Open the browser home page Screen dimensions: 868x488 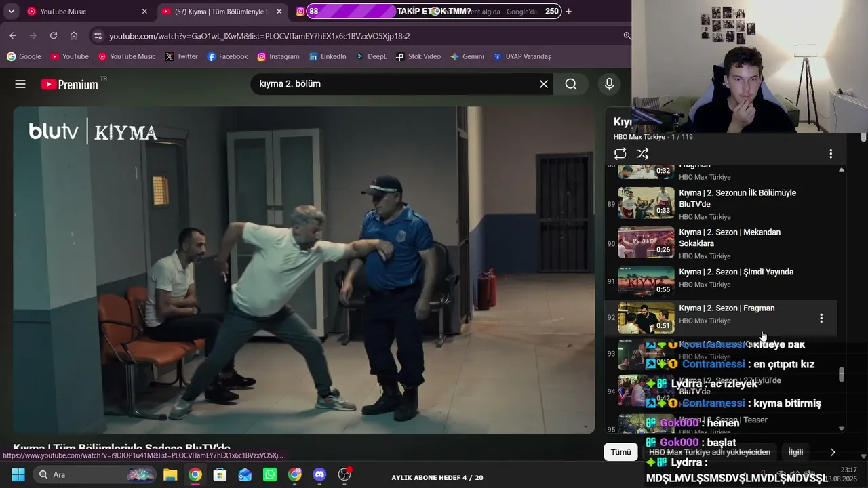(x=74, y=36)
